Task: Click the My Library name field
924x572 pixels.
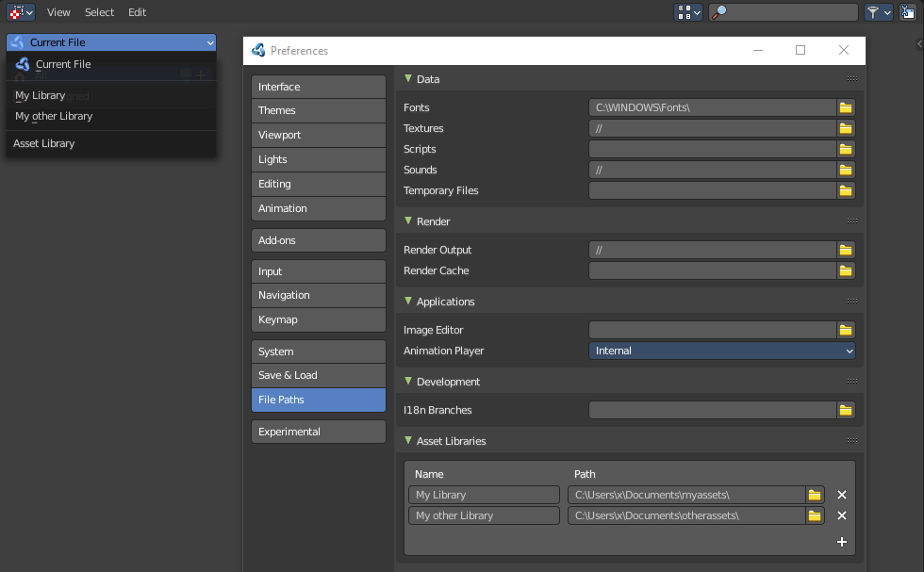Action: coord(484,495)
